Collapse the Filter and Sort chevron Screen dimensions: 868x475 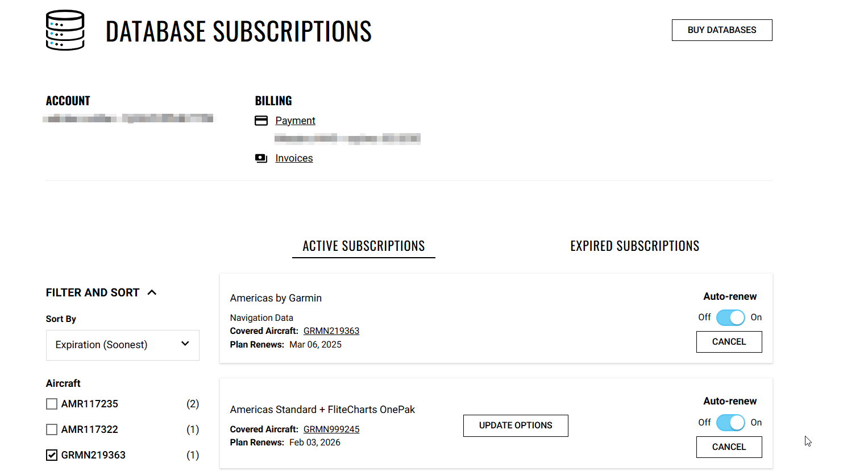click(x=152, y=292)
